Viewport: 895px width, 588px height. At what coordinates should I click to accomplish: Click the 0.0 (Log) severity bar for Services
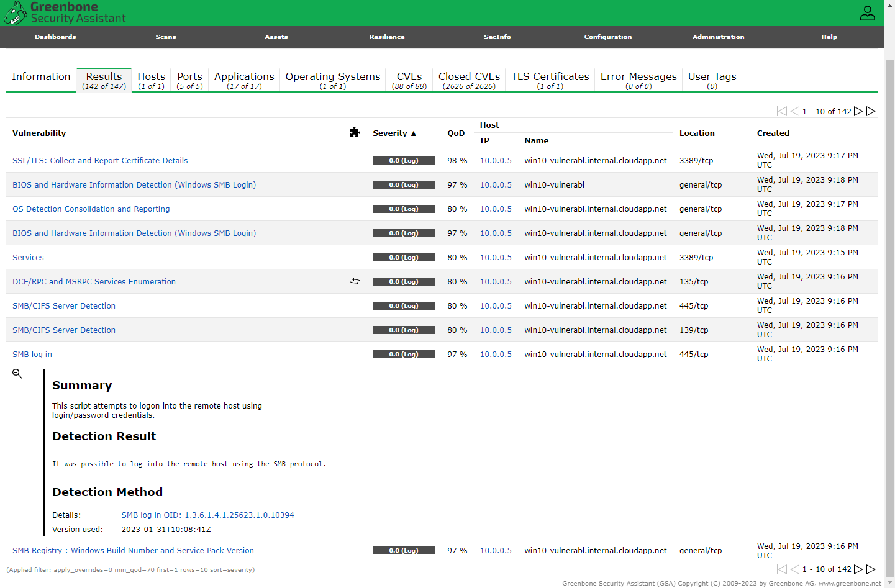click(x=404, y=257)
